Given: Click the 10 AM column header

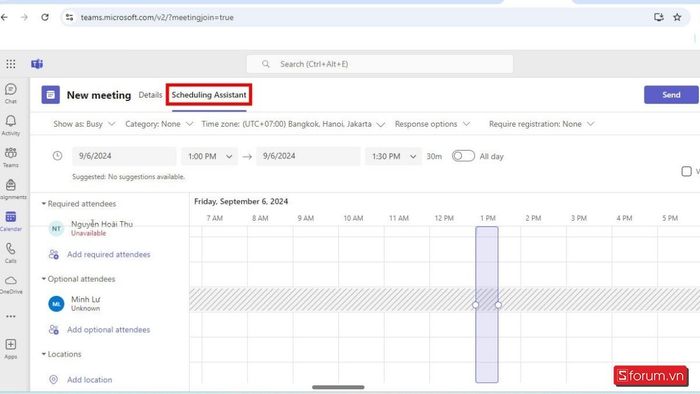Looking at the screenshot, I should (353, 218).
